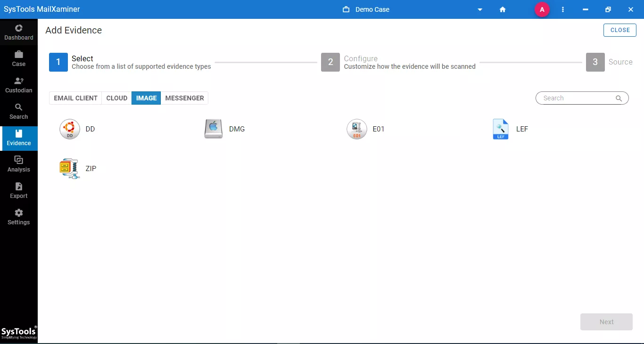The height and width of the screenshot is (344, 644).
Task: Click the briefcase icon beside Demo Case
Action: click(346, 9)
